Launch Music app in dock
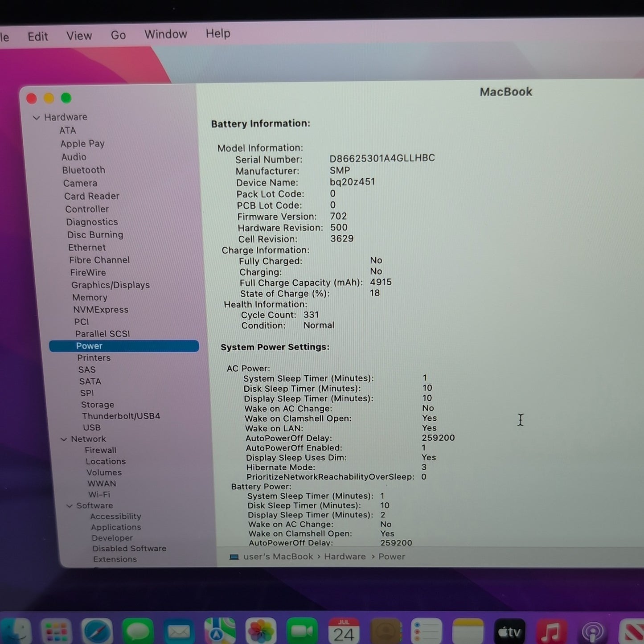 click(x=551, y=631)
